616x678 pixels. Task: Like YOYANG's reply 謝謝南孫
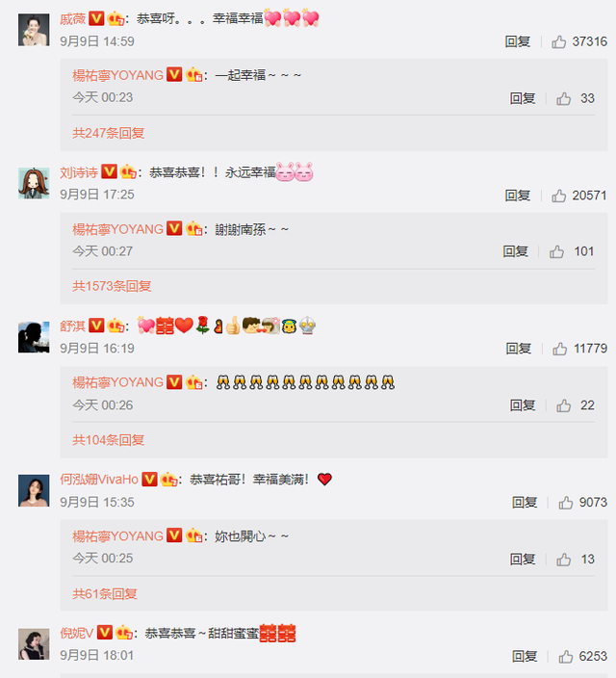(x=556, y=251)
